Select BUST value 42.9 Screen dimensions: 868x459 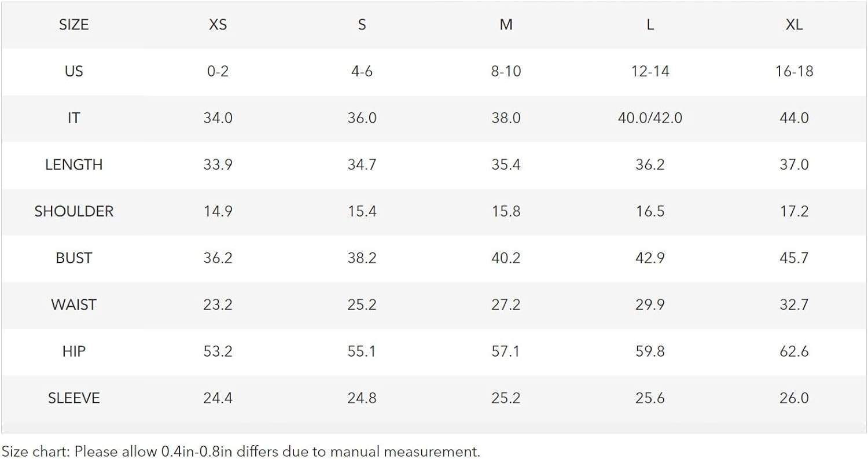point(650,258)
